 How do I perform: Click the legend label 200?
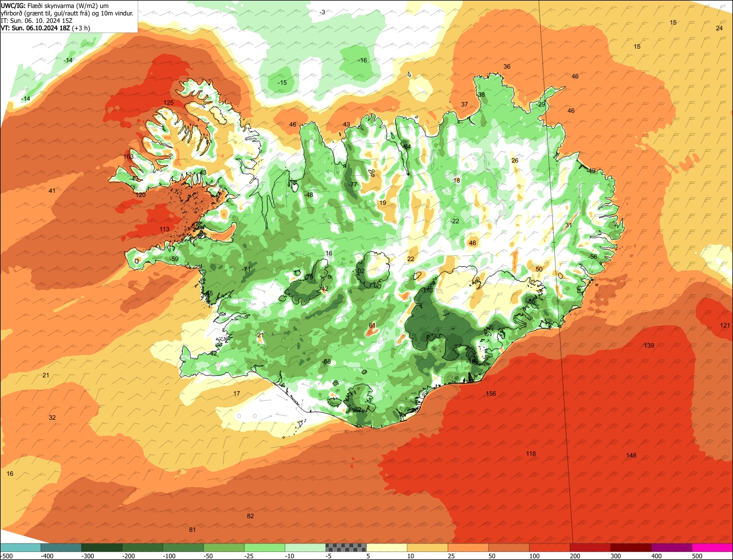574,555
